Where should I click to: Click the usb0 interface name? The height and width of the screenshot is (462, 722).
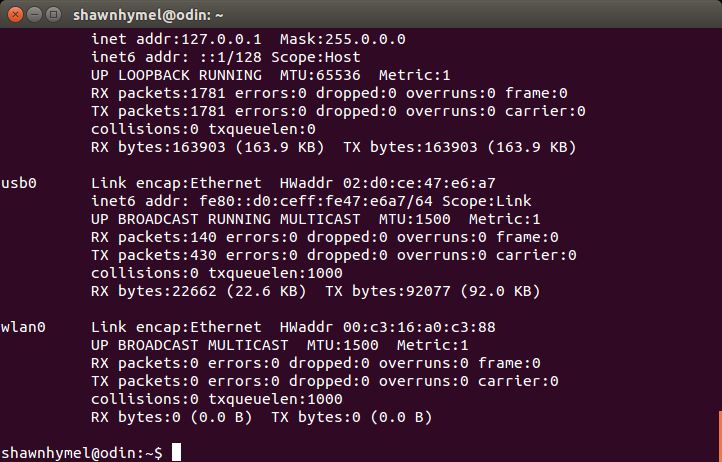(x=18, y=183)
